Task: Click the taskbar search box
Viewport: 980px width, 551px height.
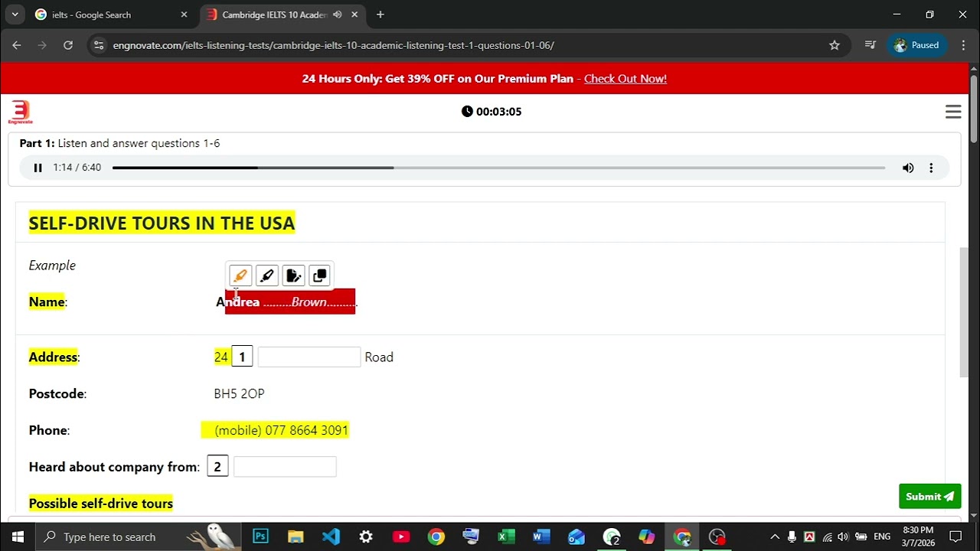Action: [x=139, y=536]
